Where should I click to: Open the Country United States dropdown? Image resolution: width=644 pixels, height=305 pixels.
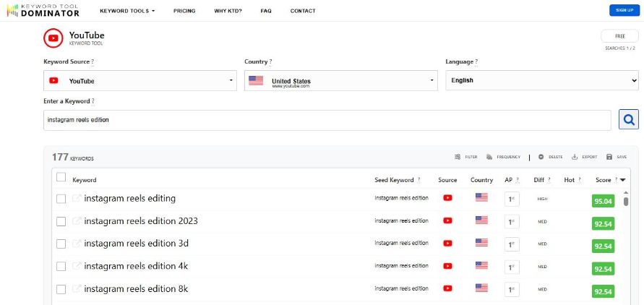point(341,80)
